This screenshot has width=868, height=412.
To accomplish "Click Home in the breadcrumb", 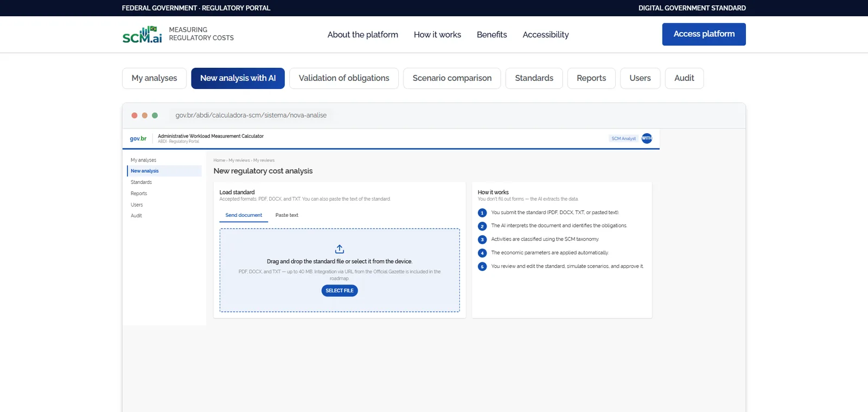I will click(x=219, y=160).
